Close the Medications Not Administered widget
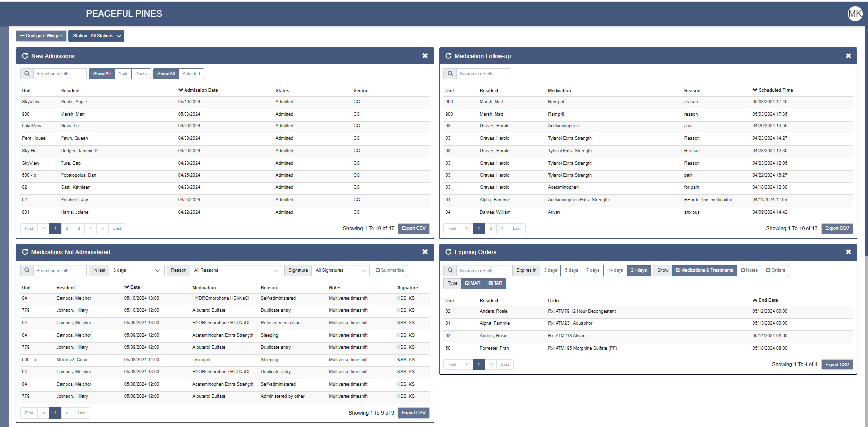 425,252
